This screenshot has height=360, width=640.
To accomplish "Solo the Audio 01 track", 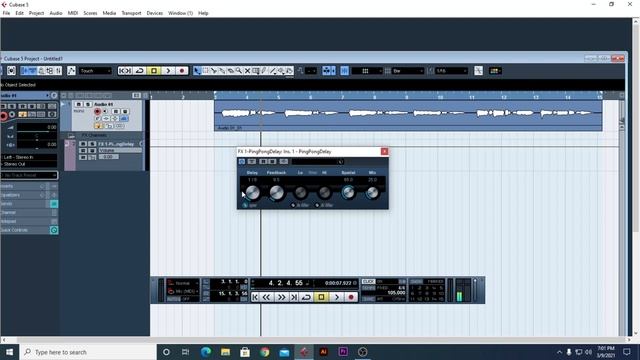I will pyautogui.click(x=87, y=104).
